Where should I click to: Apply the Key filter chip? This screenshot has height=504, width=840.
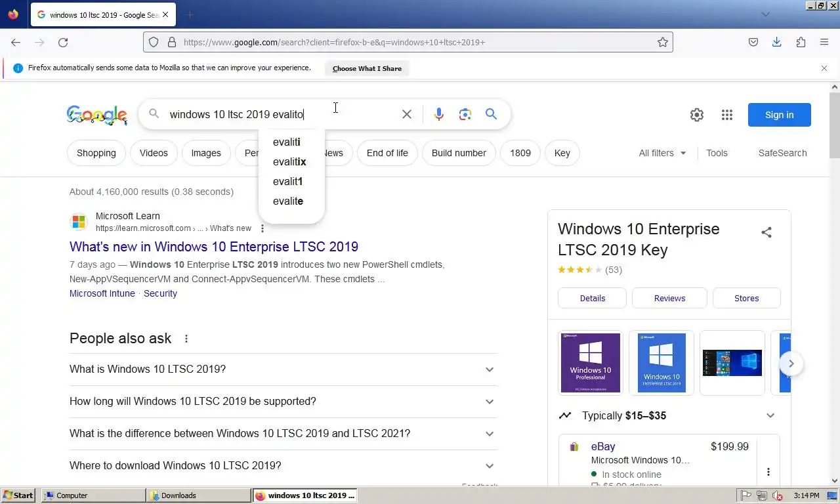pos(562,153)
